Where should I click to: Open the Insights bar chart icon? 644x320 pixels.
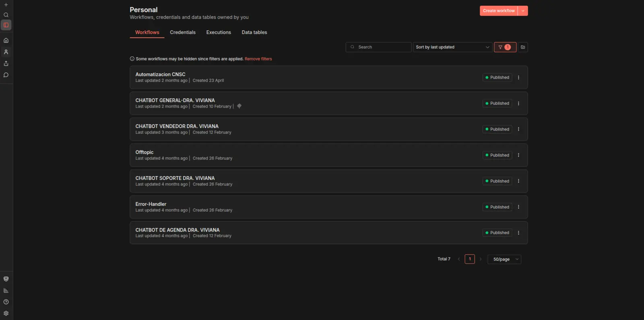point(6,291)
